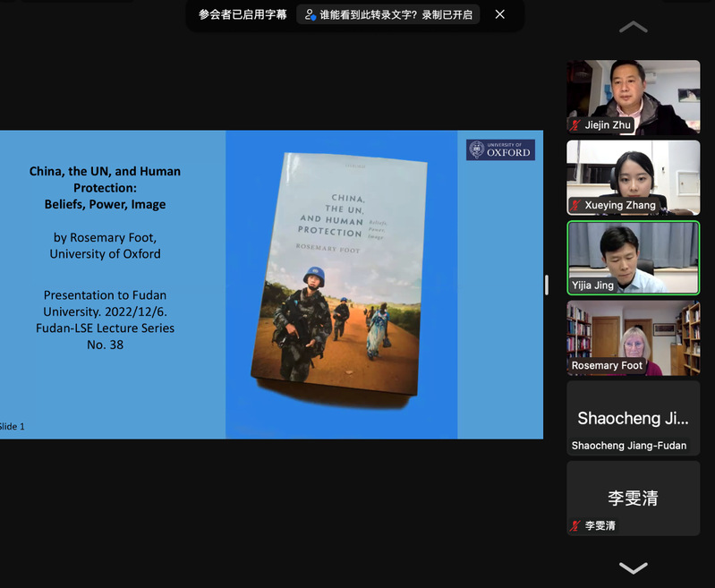Image resolution: width=715 pixels, height=588 pixels.
Task: Click the panel resize divider handle
Action: pos(547,285)
